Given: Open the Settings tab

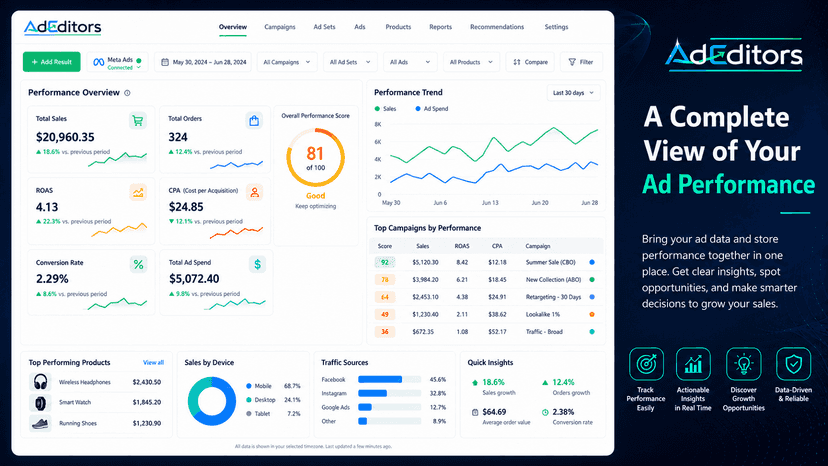Looking at the screenshot, I should coord(557,27).
